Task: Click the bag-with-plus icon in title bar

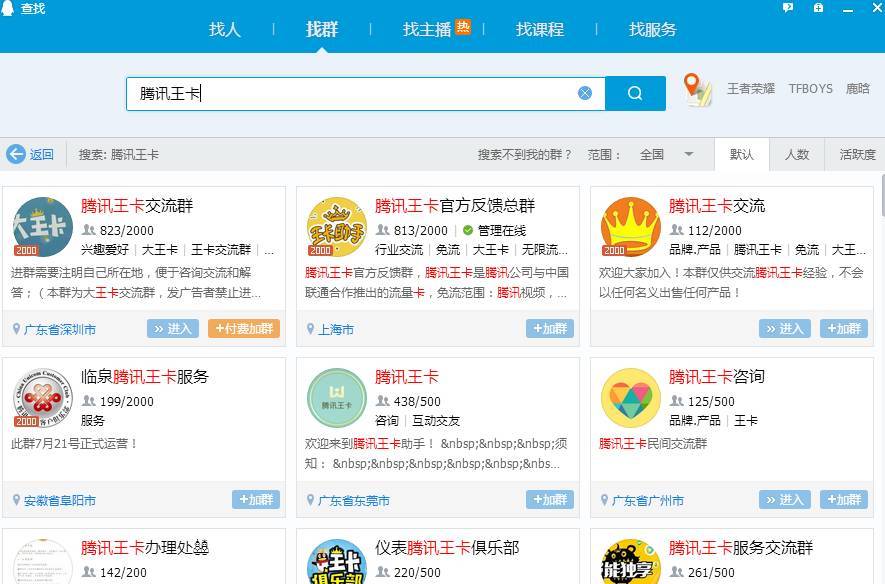Action: point(819,8)
